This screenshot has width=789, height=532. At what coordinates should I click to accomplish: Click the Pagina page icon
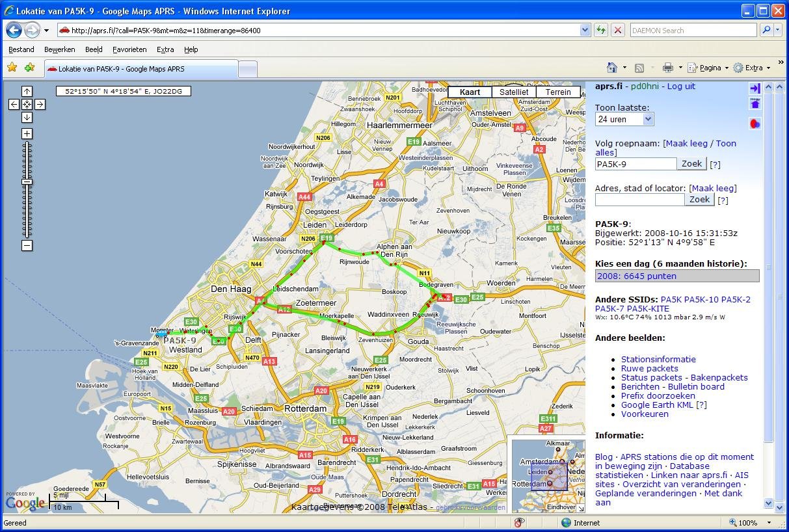pos(693,68)
